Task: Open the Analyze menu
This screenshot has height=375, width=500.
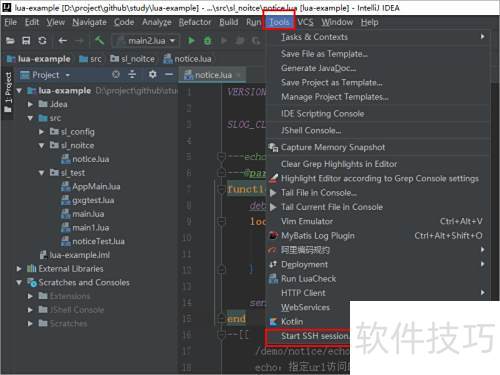Action: pyautogui.click(x=157, y=22)
